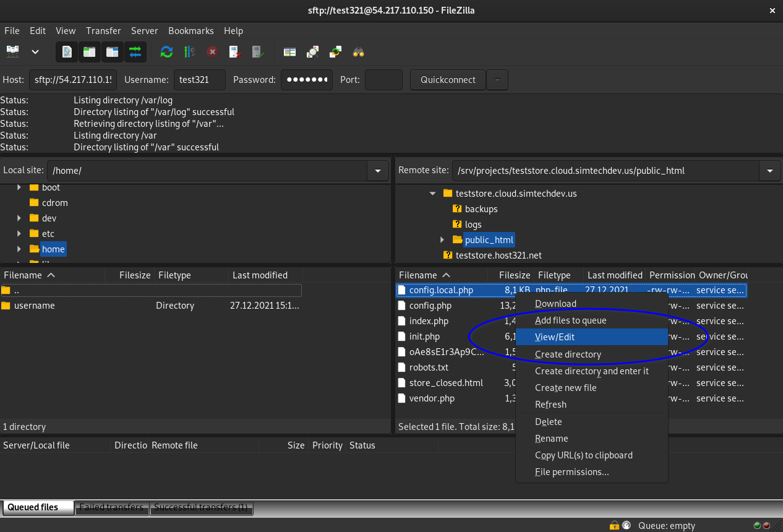Toggle the message log display

(x=67, y=52)
